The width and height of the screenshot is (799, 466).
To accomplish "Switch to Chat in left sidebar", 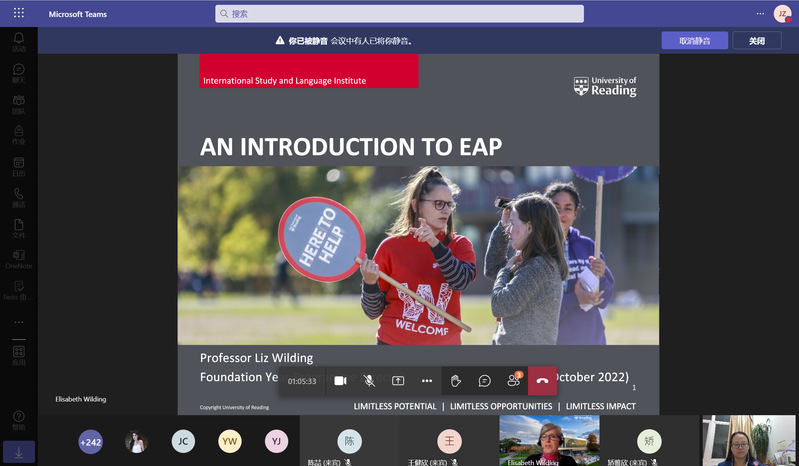I will pyautogui.click(x=18, y=73).
